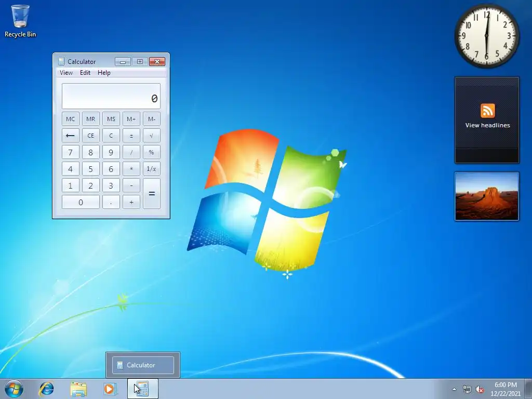Click the plus add button
Image resolution: width=532 pixels, height=399 pixels.
(131, 202)
